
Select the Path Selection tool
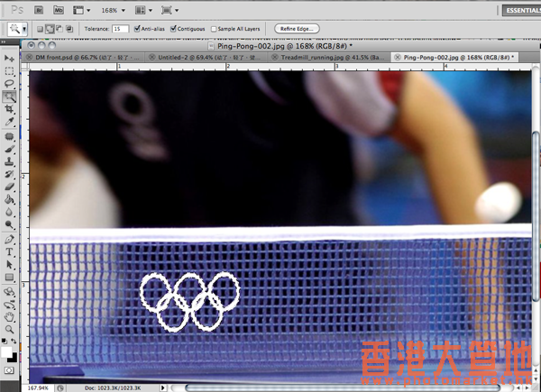pyautogui.click(x=9, y=265)
